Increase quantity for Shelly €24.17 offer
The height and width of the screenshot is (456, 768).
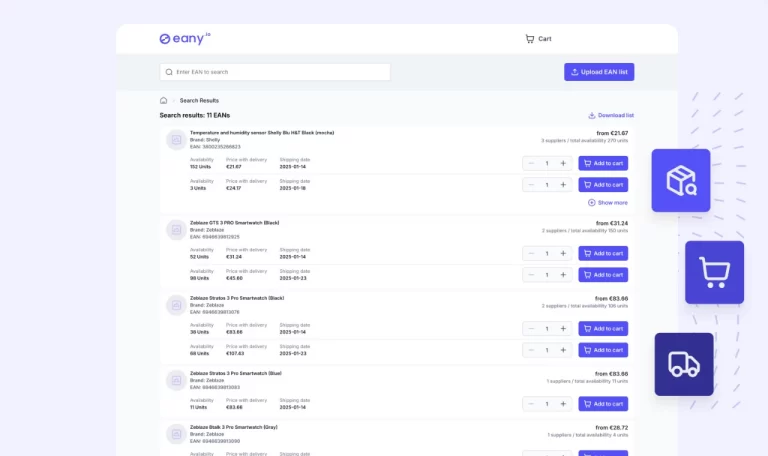563,185
